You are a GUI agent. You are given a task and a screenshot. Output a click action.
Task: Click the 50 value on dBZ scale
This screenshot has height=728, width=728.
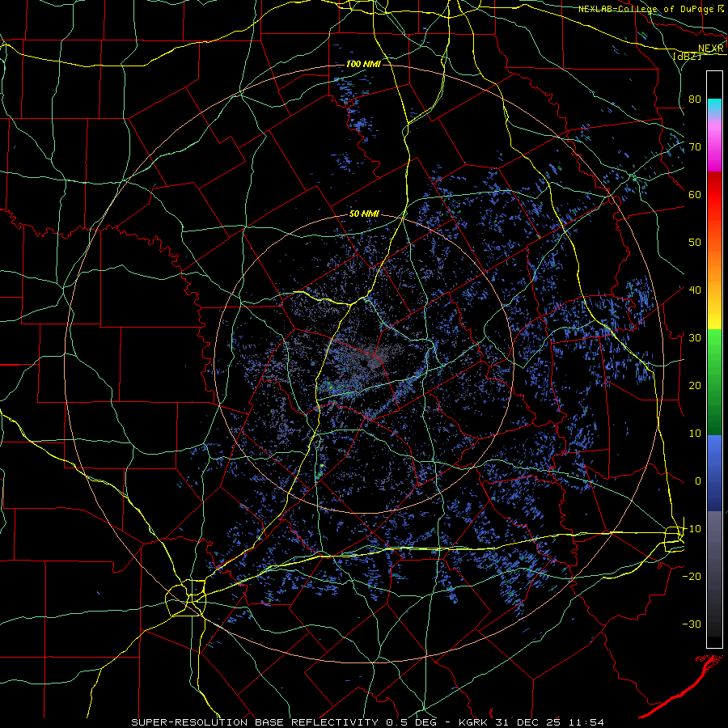695,243
